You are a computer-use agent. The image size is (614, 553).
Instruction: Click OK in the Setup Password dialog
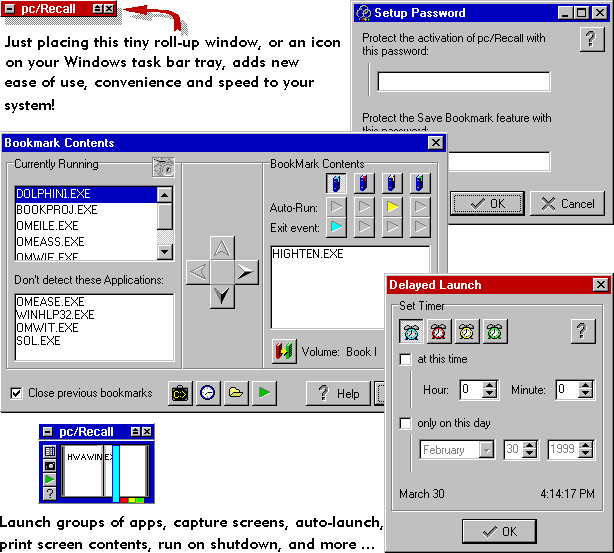(488, 204)
